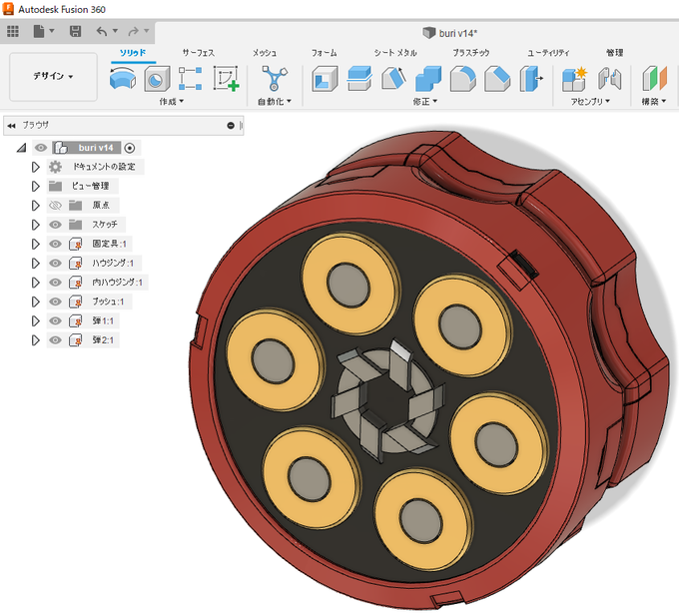Select the Draft tool icon
Image resolution: width=679 pixels, height=616 pixels.
click(x=393, y=78)
